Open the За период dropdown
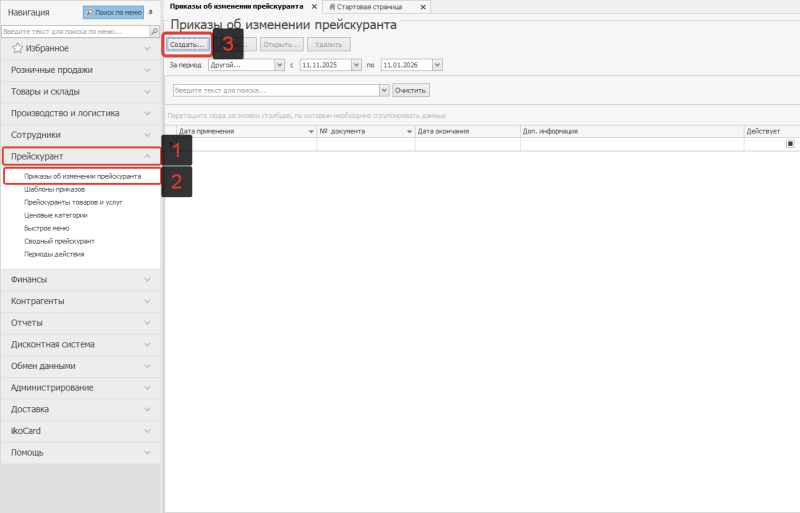Screen dimensions: 800x513 pyautogui.click(x=280, y=65)
